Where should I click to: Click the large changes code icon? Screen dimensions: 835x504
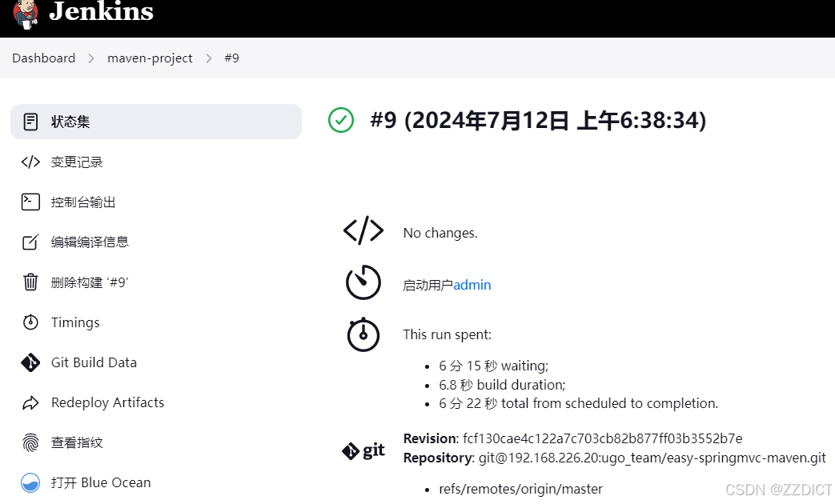tap(363, 231)
